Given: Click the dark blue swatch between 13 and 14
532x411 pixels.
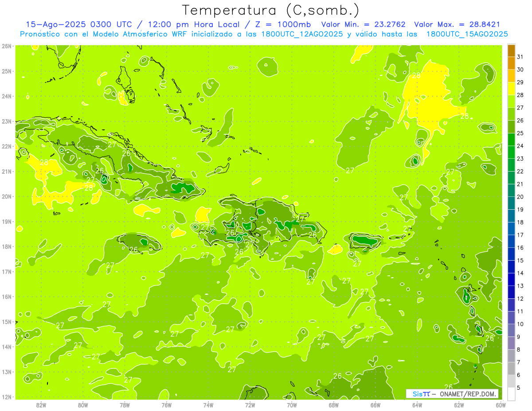Looking at the screenshot, I should click(511, 279).
